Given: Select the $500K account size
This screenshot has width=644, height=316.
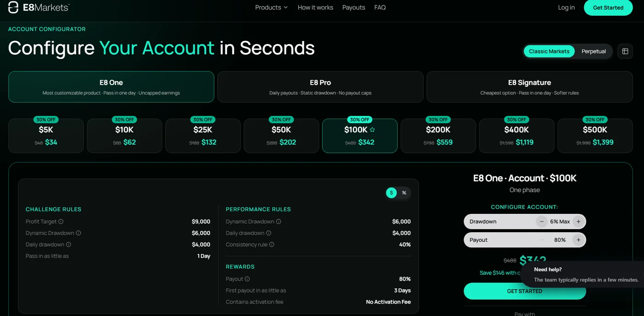Looking at the screenshot, I should 595,136.
